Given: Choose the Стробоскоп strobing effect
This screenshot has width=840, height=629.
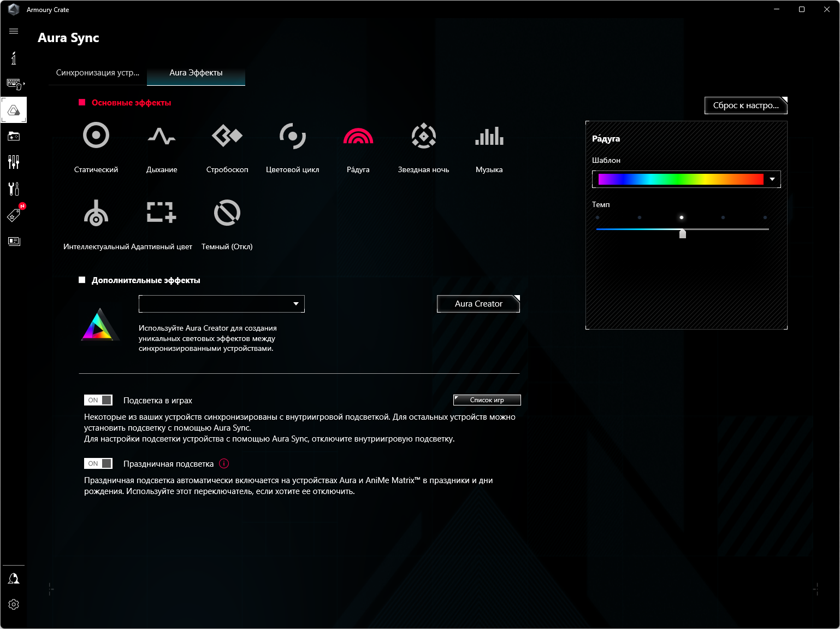Looking at the screenshot, I should [227, 148].
